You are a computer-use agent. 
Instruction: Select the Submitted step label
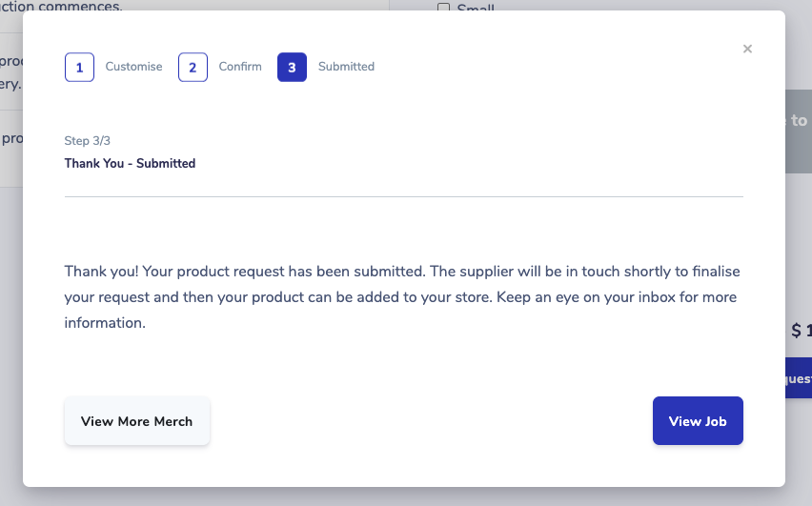point(346,67)
